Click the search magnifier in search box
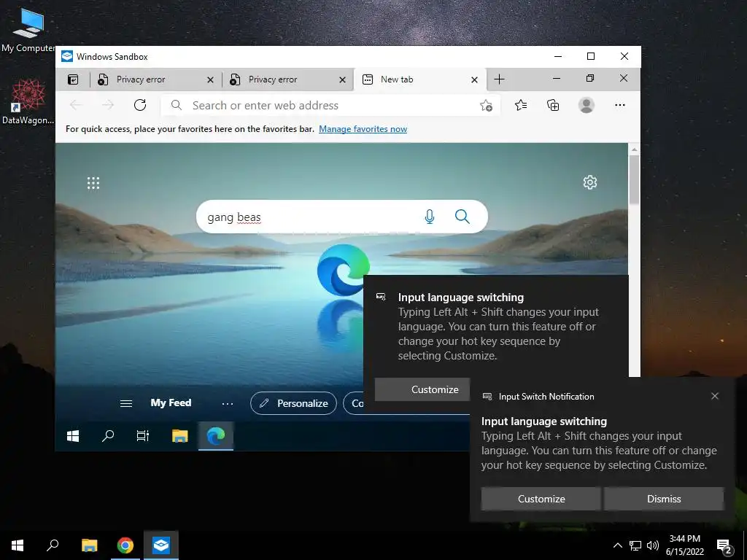747x560 pixels. (x=462, y=217)
